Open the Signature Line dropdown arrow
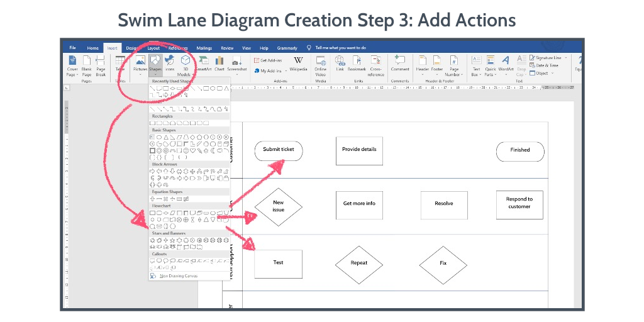Screen dimensions: 644x322 coord(565,58)
